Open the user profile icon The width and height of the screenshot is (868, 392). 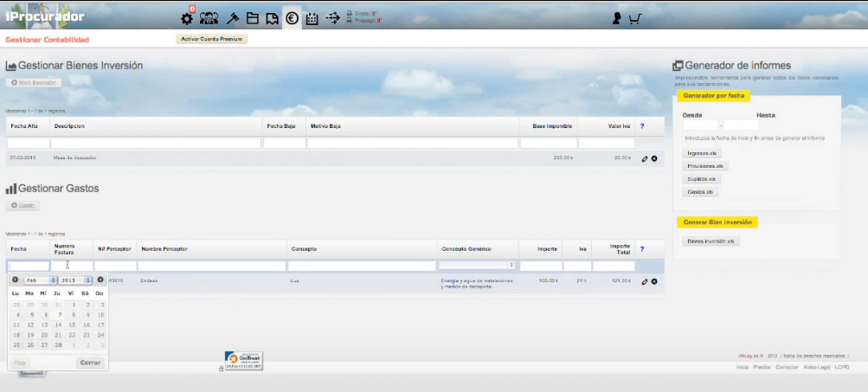(616, 18)
